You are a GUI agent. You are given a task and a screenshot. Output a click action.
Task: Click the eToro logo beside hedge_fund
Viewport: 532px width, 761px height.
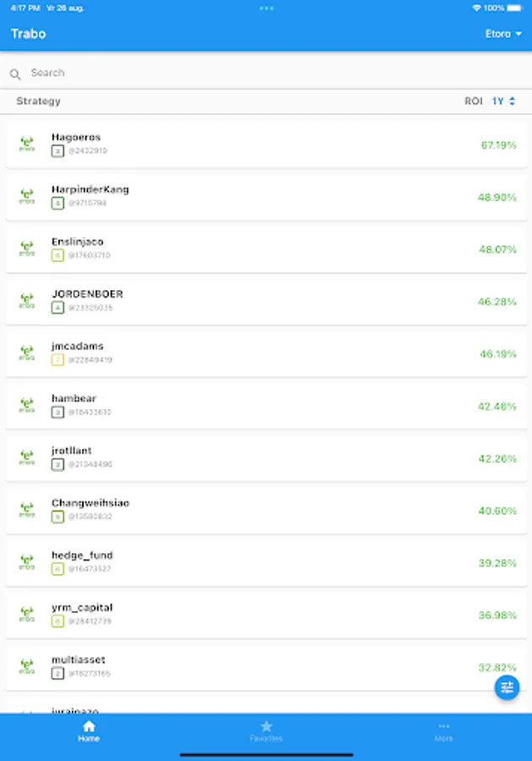(27, 562)
